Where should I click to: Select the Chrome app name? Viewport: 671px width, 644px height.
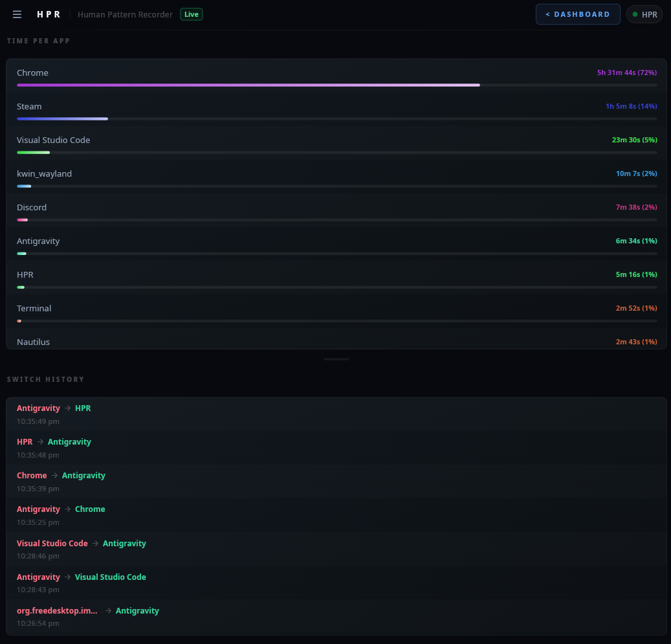pos(32,72)
